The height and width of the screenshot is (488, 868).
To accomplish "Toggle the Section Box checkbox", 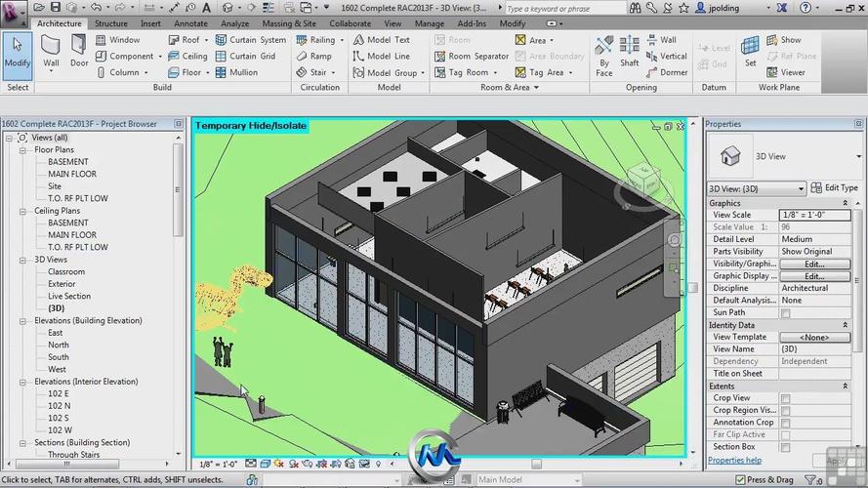I will click(785, 447).
